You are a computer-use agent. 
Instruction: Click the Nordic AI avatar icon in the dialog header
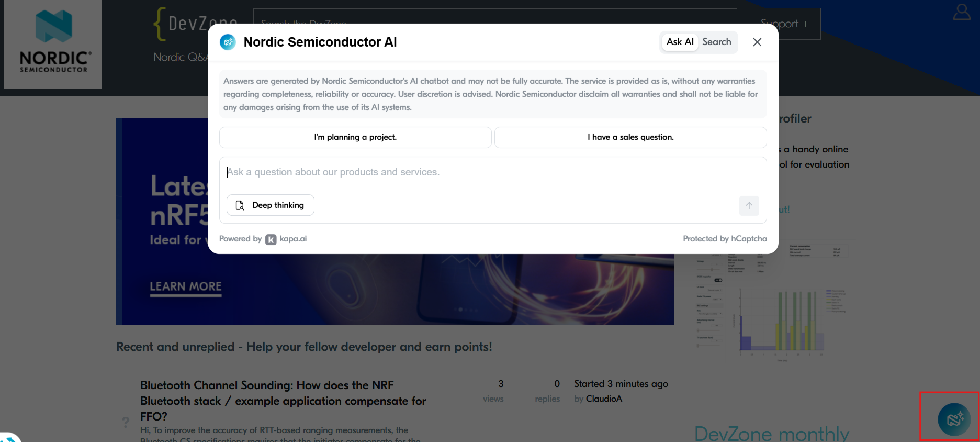pyautogui.click(x=228, y=42)
